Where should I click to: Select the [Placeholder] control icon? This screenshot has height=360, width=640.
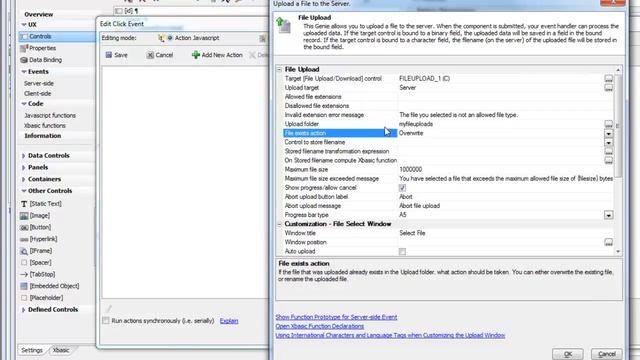pos(24,298)
